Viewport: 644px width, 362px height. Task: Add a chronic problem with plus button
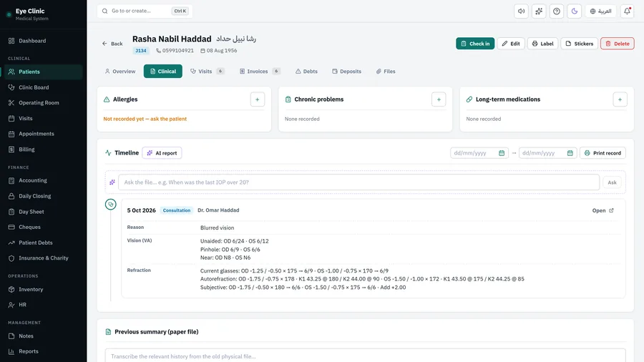click(439, 99)
